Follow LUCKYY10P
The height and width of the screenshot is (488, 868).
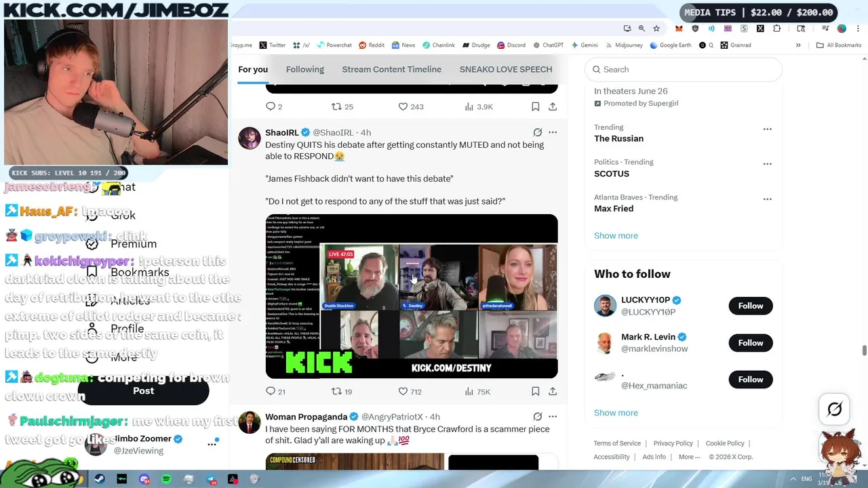pyautogui.click(x=750, y=306)
